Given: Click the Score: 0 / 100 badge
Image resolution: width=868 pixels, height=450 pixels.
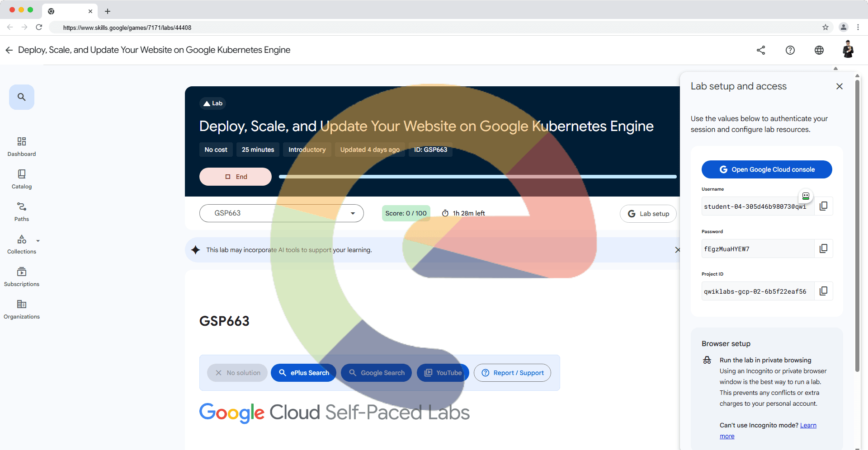Looking at the screenshot, I should pyautogui.click(x=406, y=213).
